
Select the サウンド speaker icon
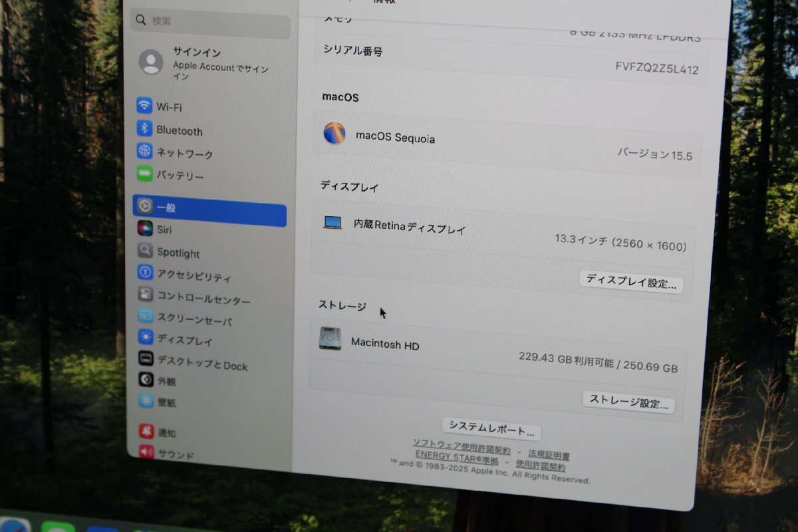pos(146,452)
